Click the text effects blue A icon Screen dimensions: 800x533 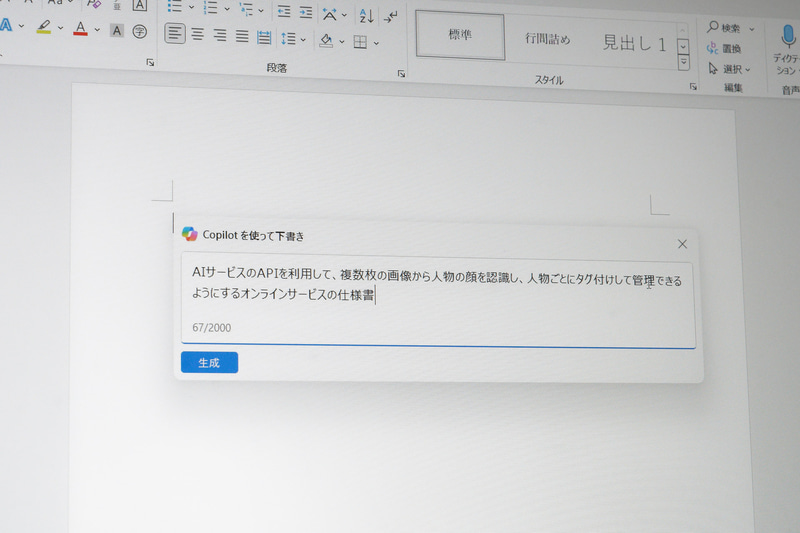(6, 25)
